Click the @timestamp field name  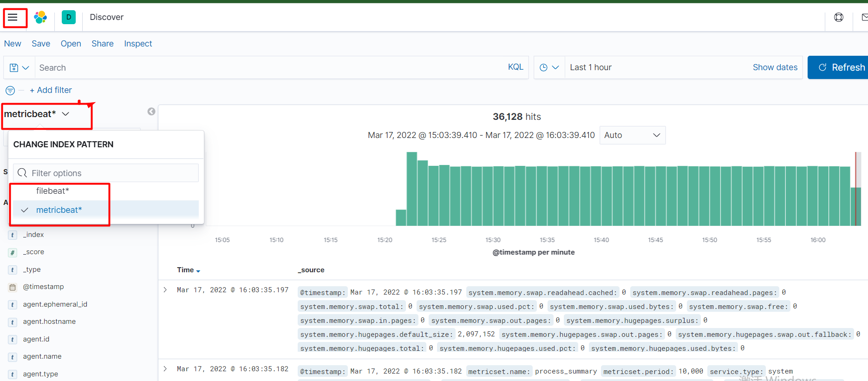(x=43, y=287)
